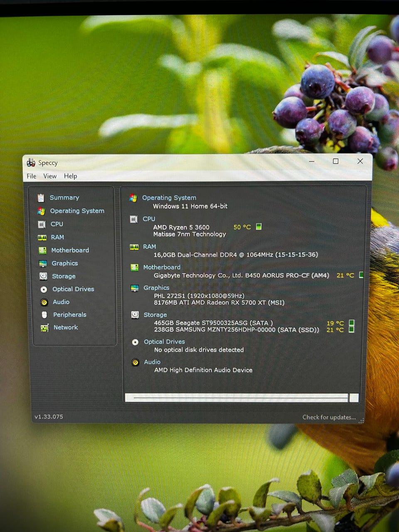Open the Audio heading link in summary

pos(152,362)
